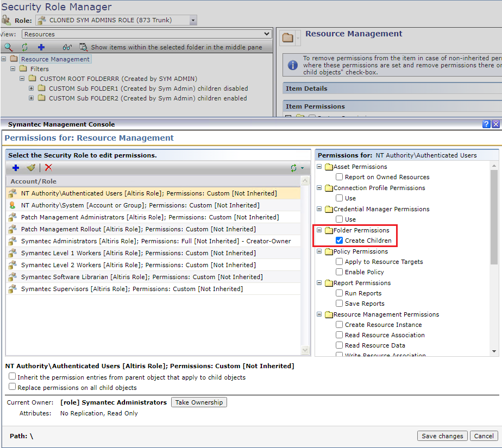The image size is (502, 448).
Task: Click the green refresh icon in role list toolbar
Action: coord(294,168)
